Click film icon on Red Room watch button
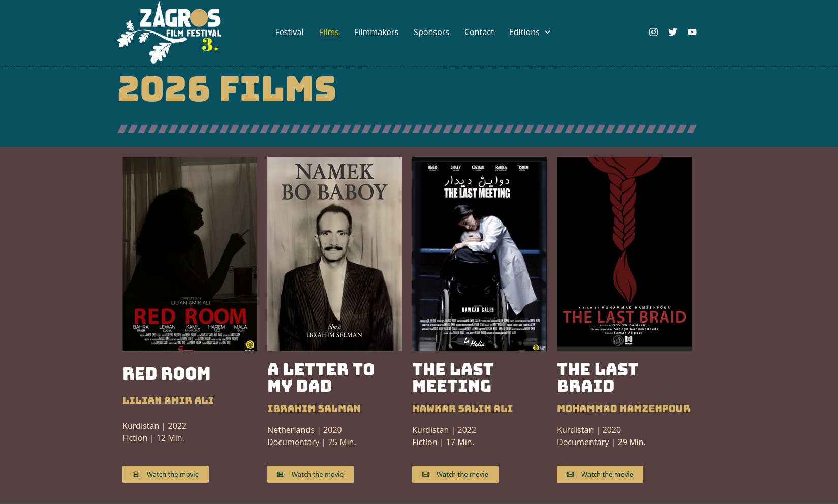 136,474
